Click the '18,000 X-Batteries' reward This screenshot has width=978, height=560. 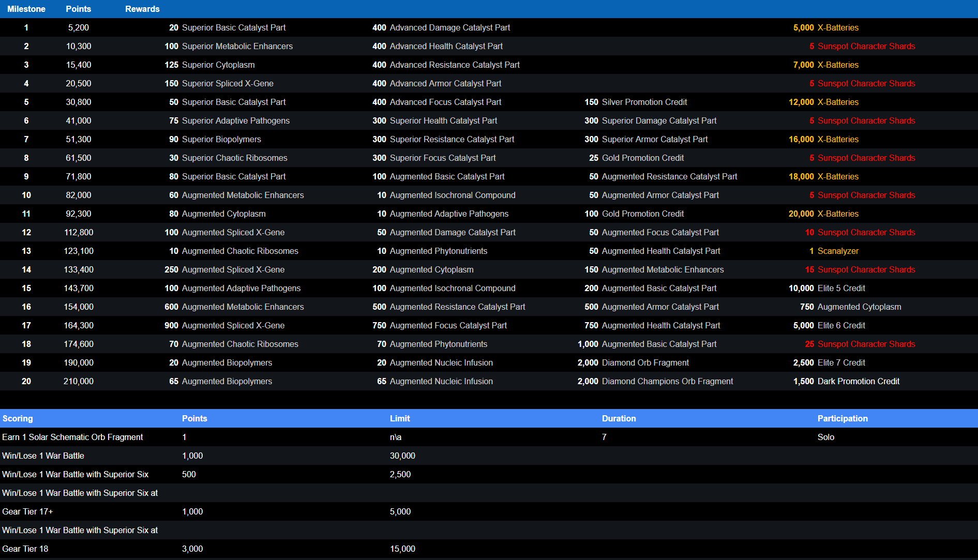click(823, 176)
